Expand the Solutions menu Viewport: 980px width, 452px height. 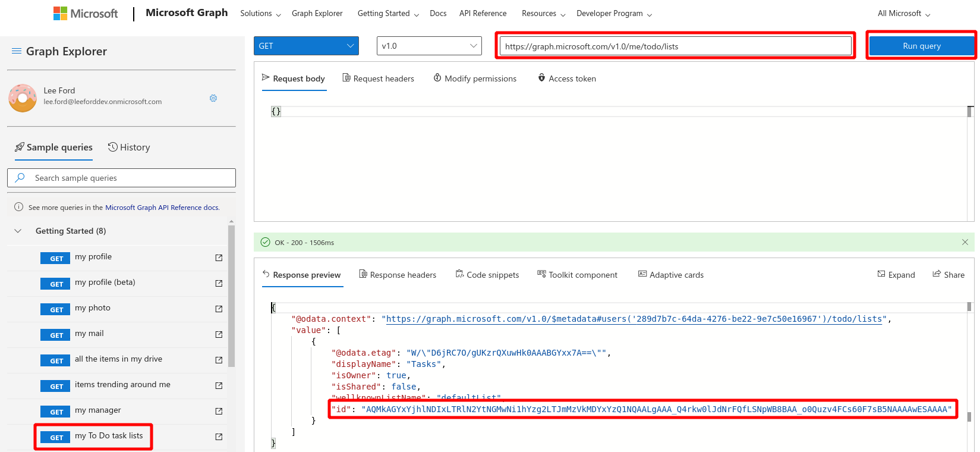tap(260, 14)
